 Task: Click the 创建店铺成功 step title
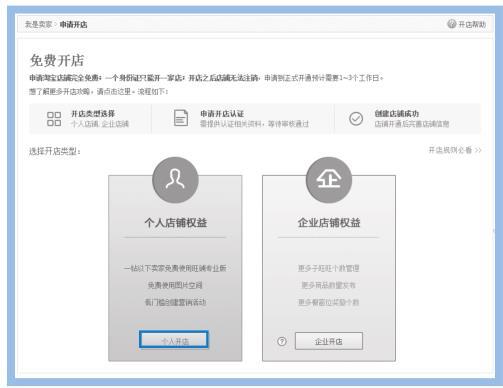(x=396, y=114)
